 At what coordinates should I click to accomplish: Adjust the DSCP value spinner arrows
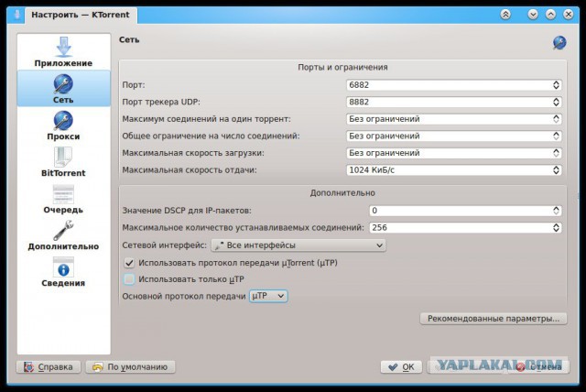(556, 211)
